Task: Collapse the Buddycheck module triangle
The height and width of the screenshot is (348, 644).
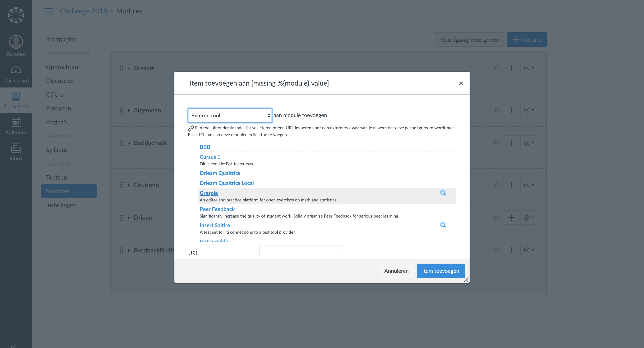Action: (x=129, y=143)
